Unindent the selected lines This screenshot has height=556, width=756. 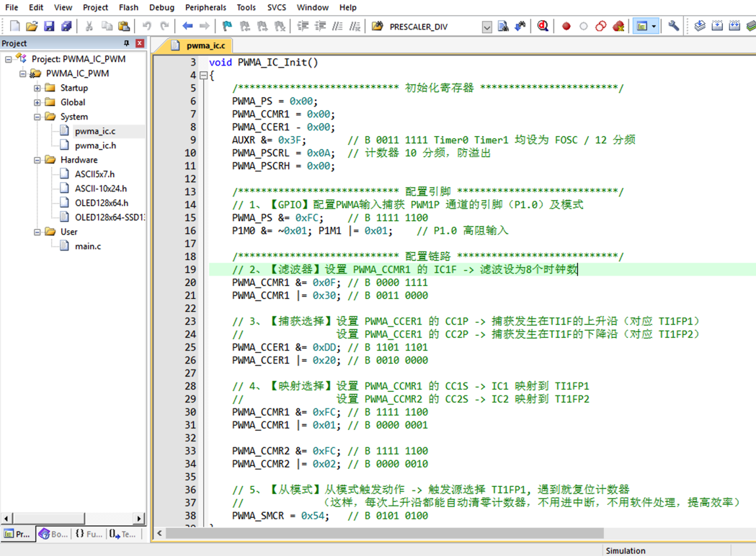tap(320, 26)
